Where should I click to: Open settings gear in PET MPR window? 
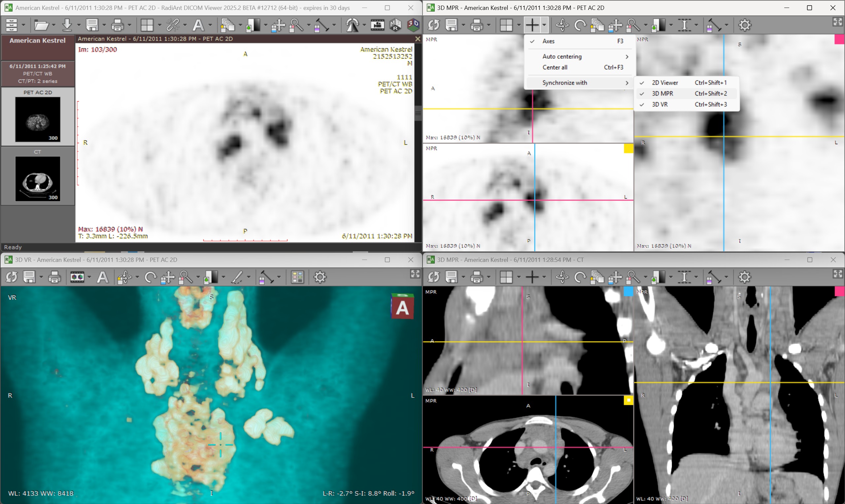click(x=744, y=25)
